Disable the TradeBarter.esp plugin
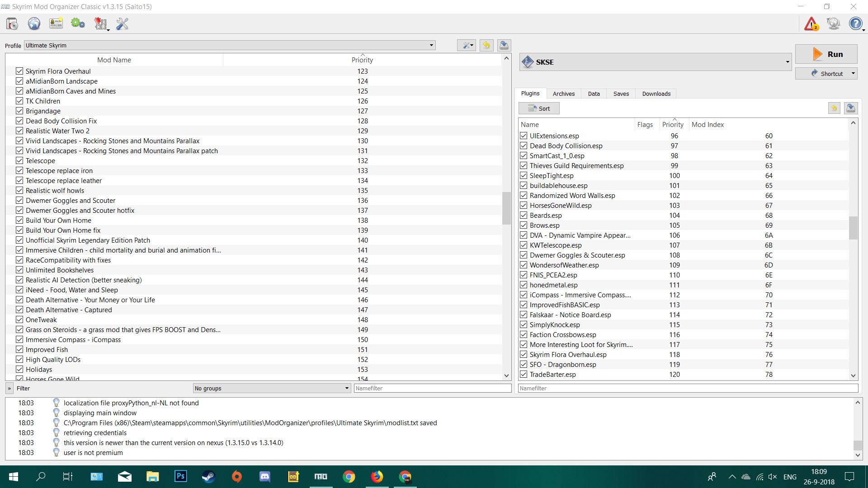This screenshot has width=868, height=488. [524, 374]
